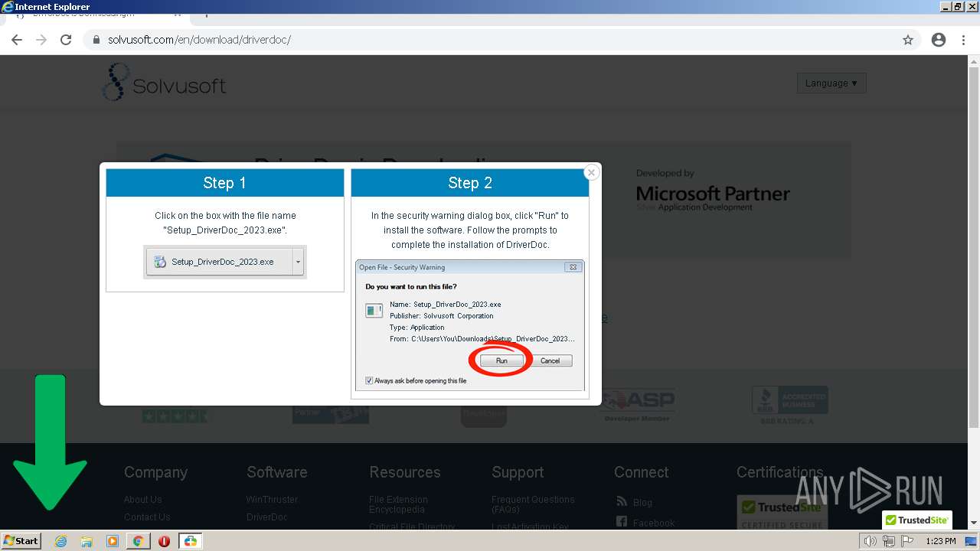Open File Extension Encyclopedia link
The image size is (980, 551).
[398, 504]
